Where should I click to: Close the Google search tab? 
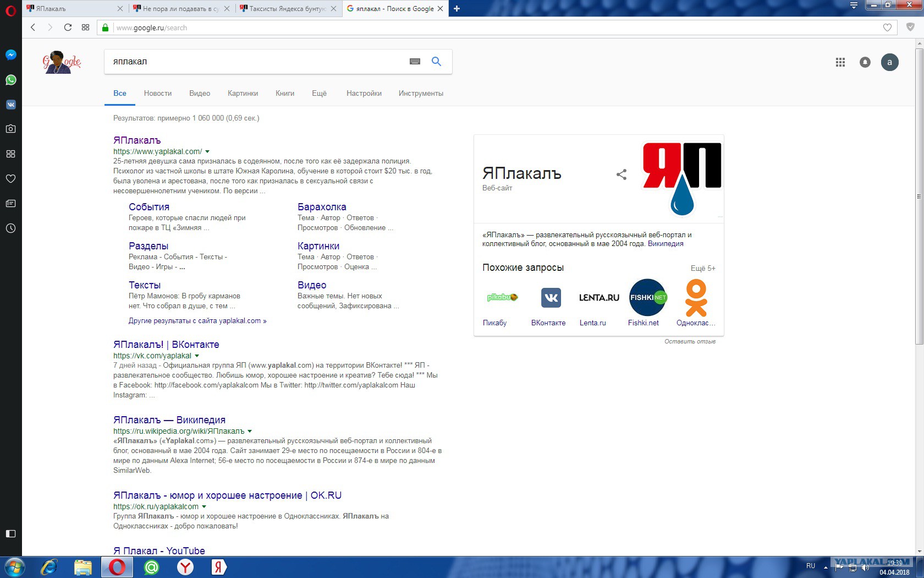[440, 8]
